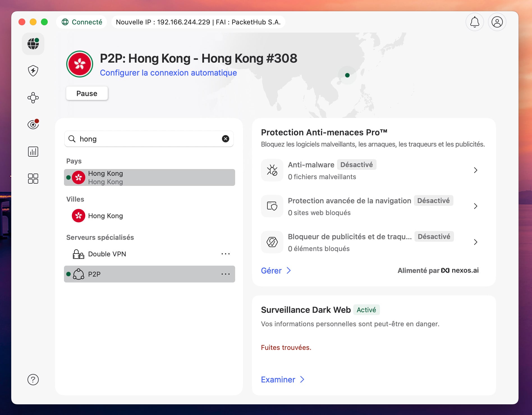Click the green server dot on the map
Screen dimensions: 532x415
click(347, 75)
